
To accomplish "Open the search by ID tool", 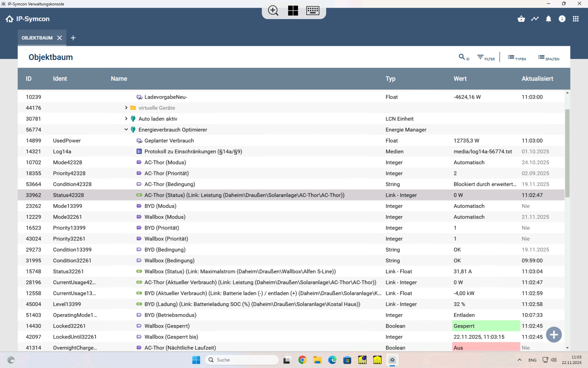I will (x=464, y=57).
